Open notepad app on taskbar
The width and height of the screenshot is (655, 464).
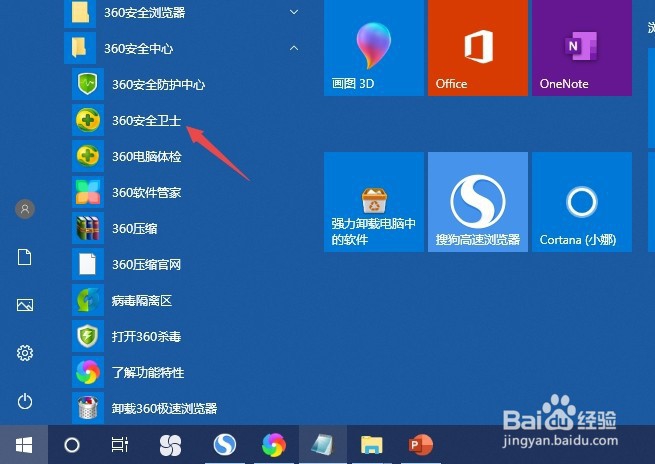(322, 445)
